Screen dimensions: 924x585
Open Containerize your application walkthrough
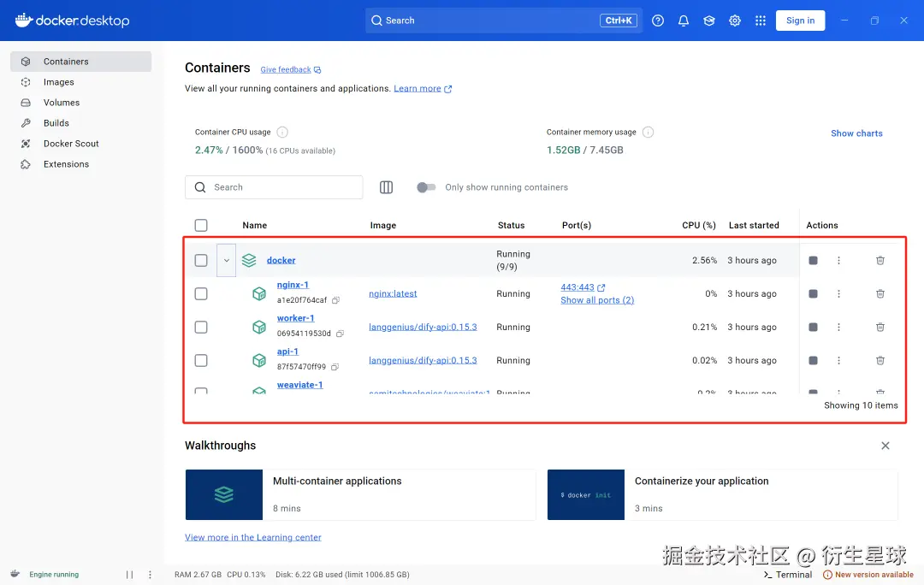click(722, 495)
